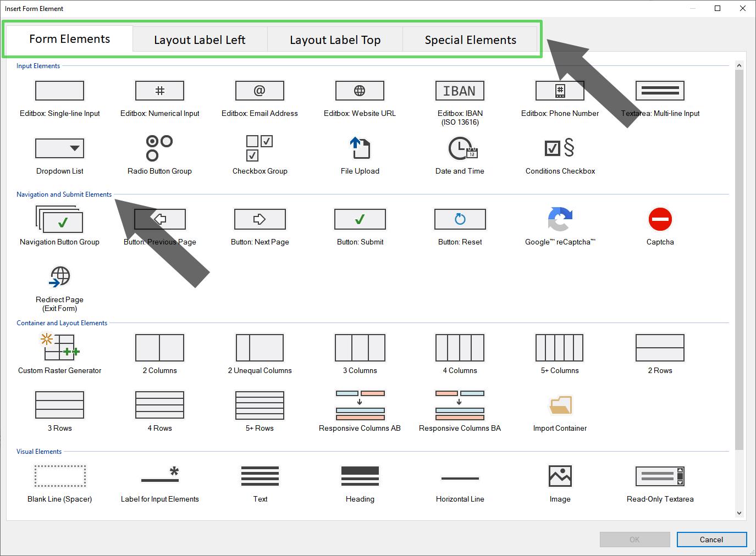Insert a Blank Line (Spacer)

(59, 483)
